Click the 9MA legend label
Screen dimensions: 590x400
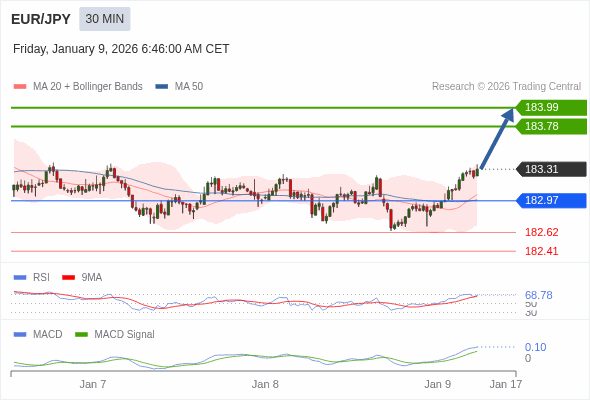92,277
